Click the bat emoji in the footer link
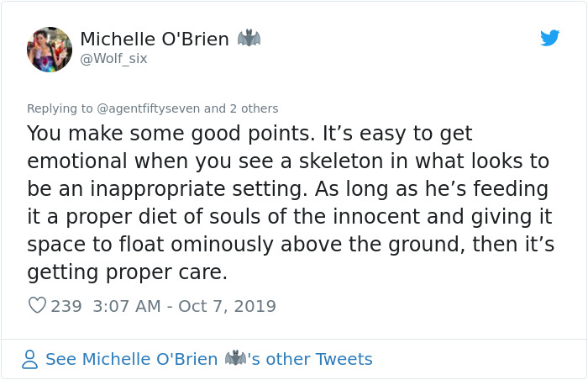This screenshot has width=588, height=380. coord(234,359)
